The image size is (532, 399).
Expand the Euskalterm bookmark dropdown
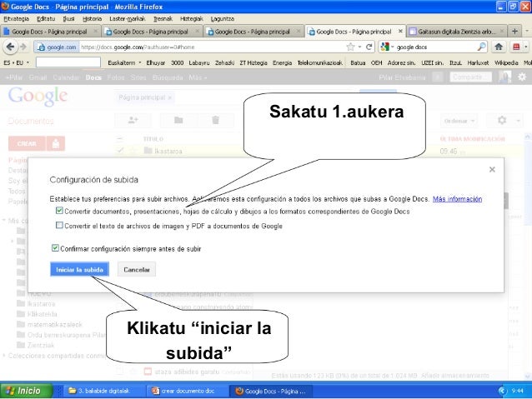140,62
